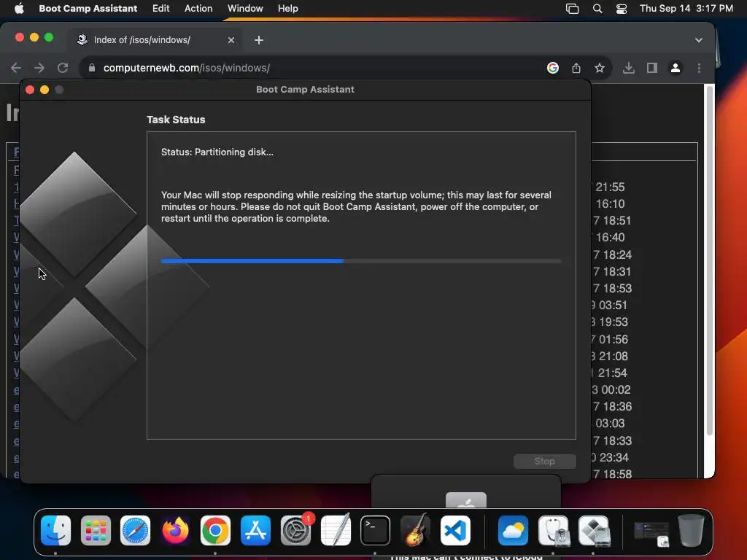The width and height of the screenshot is (747, 560).
Task: Bookmark this page with the star icon
Action: 600,68
